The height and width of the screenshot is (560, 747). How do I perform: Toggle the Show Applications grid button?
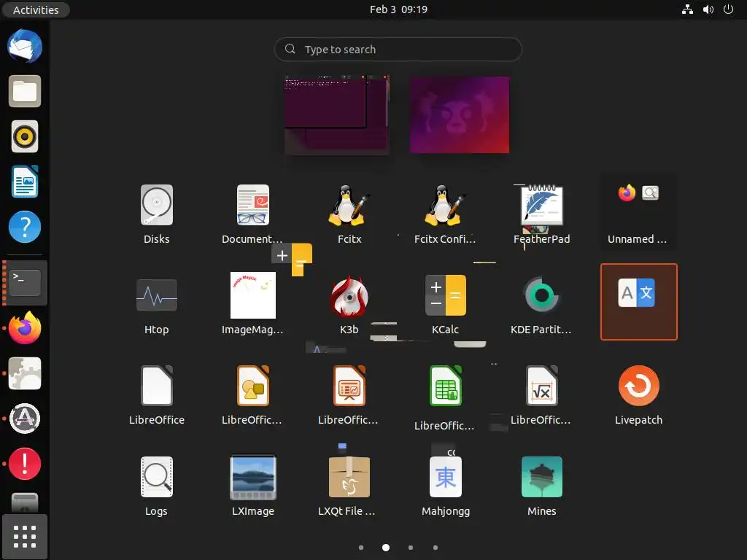click(x=25, y=537)
